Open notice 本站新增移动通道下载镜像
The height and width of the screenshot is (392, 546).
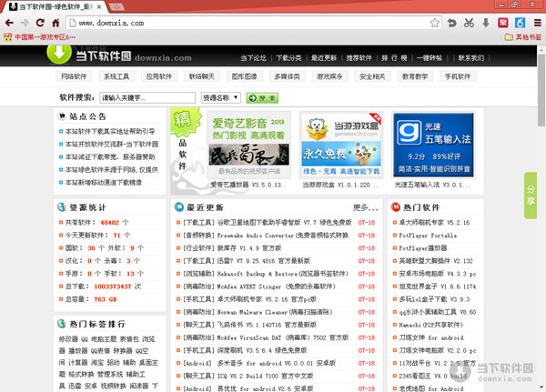(104, 183)
